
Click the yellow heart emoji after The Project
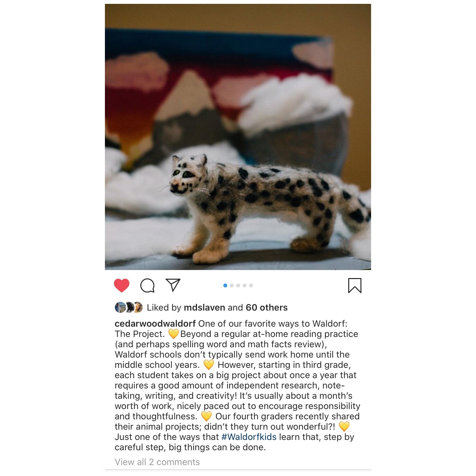pyautogui.click(x=173, y=334)
